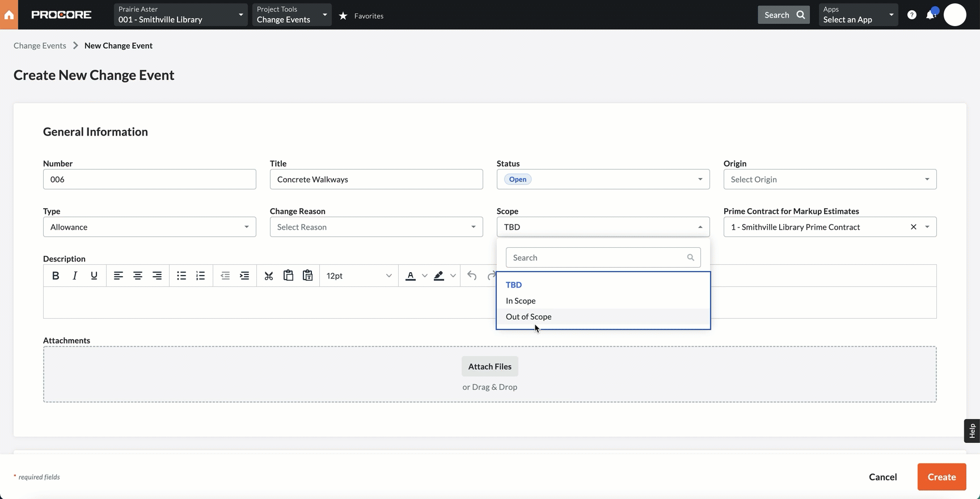The width and height of the screenshot is (980, 499).
Task: Apply the text color A icon
Action: [411, 276]
